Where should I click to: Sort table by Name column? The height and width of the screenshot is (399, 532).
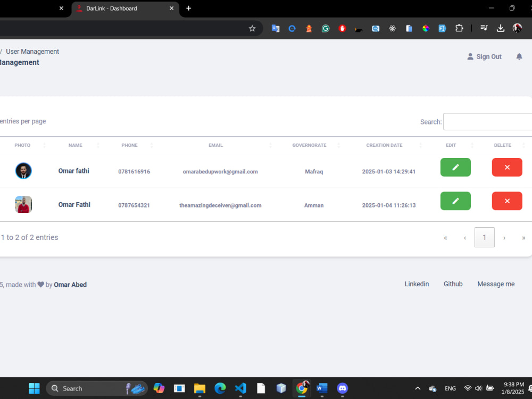(x=76, y=145)
